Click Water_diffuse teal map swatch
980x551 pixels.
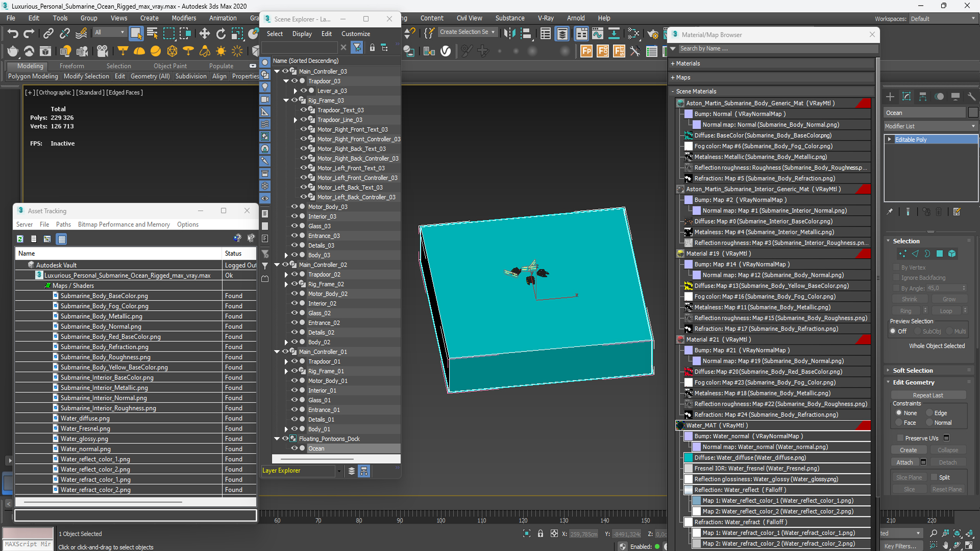689,458
